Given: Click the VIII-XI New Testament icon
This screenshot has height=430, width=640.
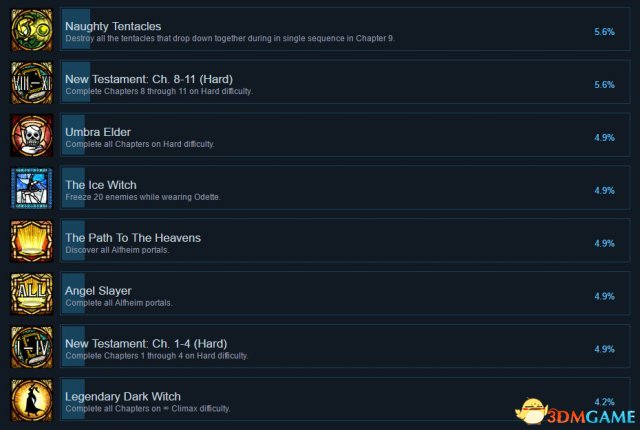Looking at the screenshot, I should [x=32, y=83].
